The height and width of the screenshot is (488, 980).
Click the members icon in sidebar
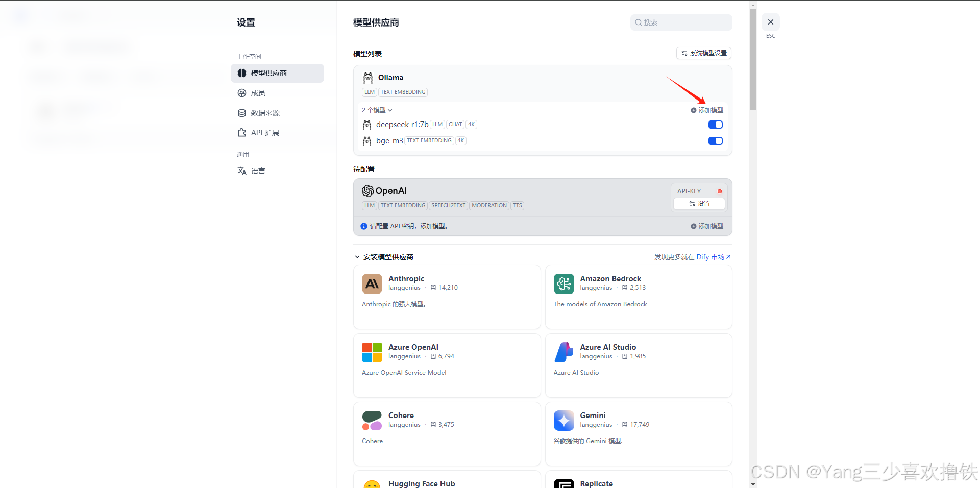click(242, 93)
